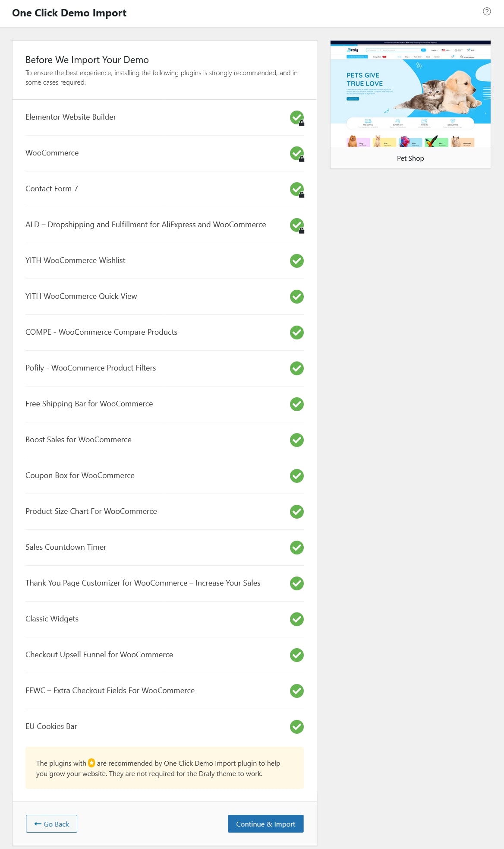Screen dimensions: 504x849
Task: Toggle Classic Widgets plugin checkmark
Action: [297, 619]
